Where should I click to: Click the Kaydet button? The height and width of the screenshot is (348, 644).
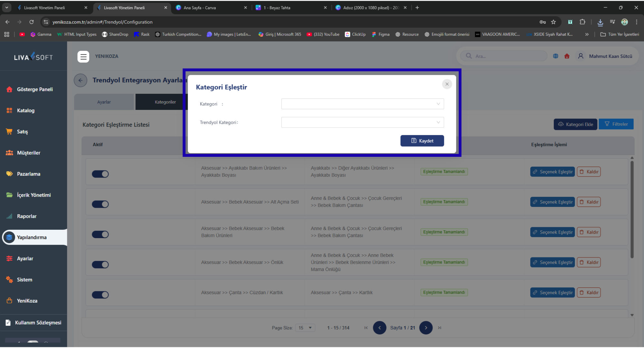pyautogui.click(x=422, y=141)
